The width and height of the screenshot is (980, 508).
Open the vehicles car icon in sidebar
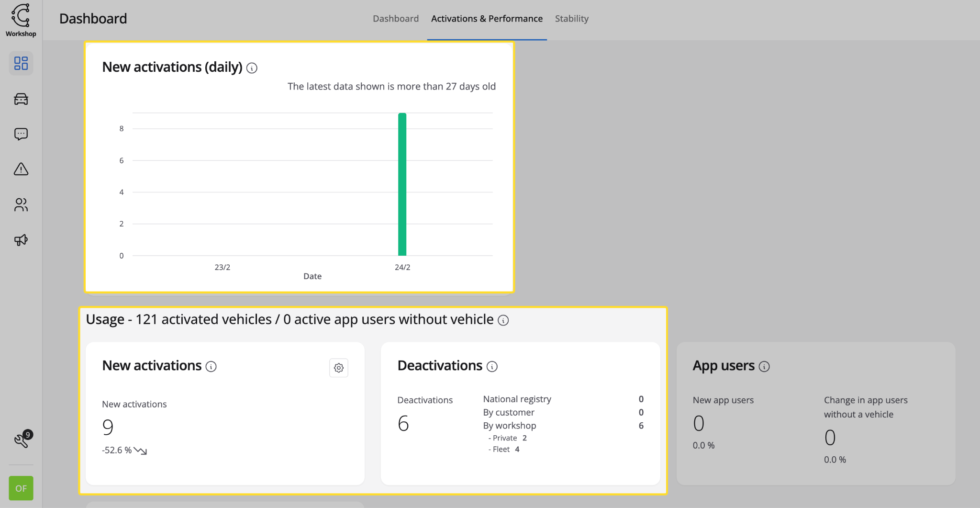click(21, 99)
